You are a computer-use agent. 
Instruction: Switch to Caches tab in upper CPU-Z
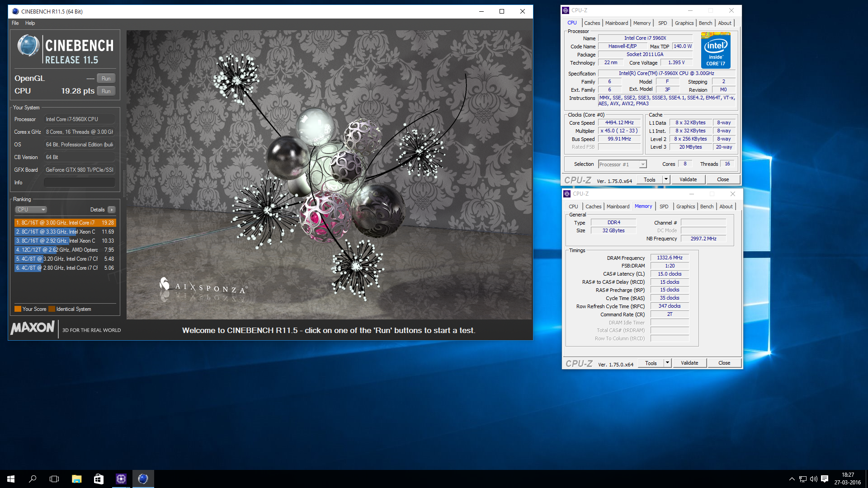[x=592, y=23]
